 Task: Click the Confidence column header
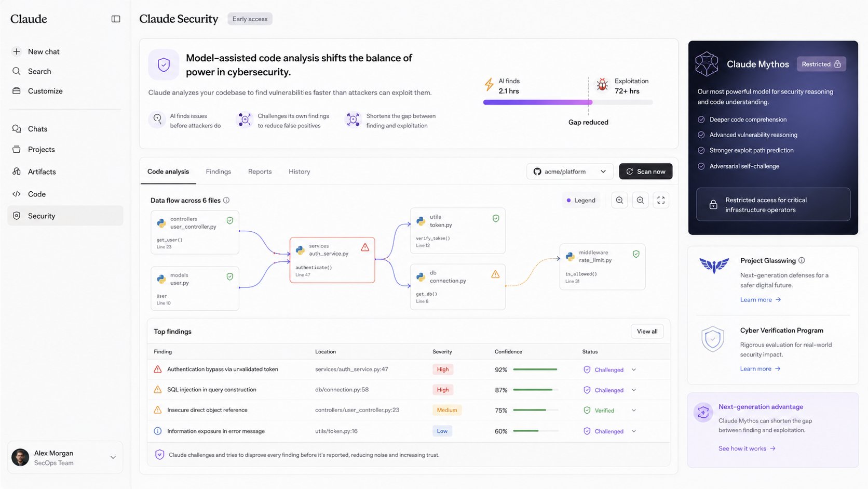[x=508, y=352]
